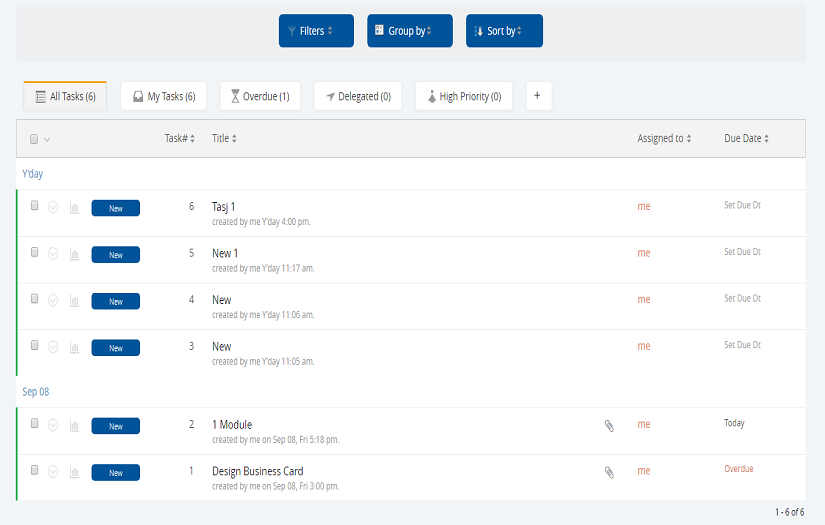Screen dimensions: 825x525
Task: Open the task titled Tasj 1
Action: 224,207
